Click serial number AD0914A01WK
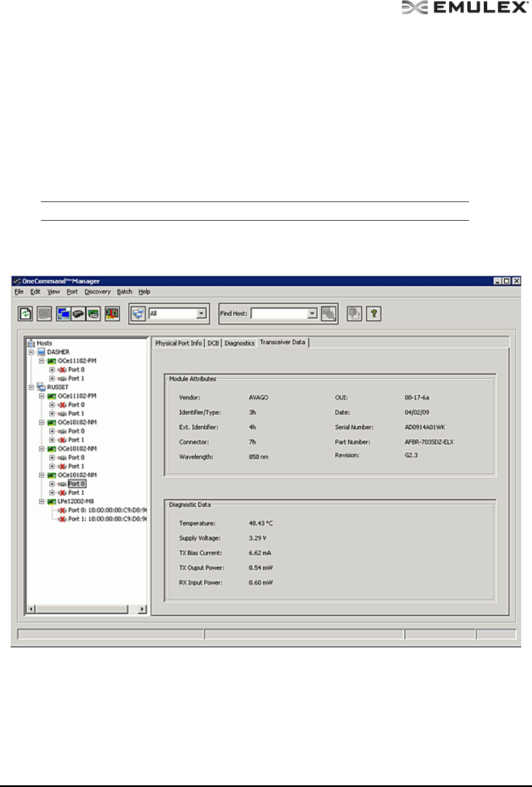 [425, 427]
